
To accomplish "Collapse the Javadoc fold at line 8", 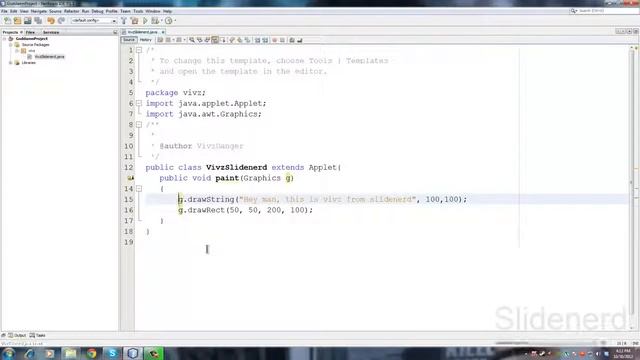I will click(139, 124).
